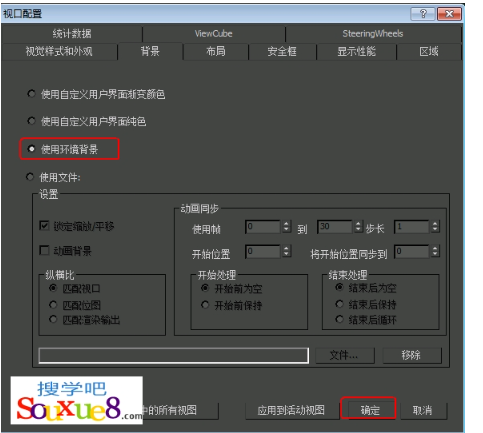The image size is (483, 433).
Task: Open the 显示性能 tab
Action: tap(356, 52)
